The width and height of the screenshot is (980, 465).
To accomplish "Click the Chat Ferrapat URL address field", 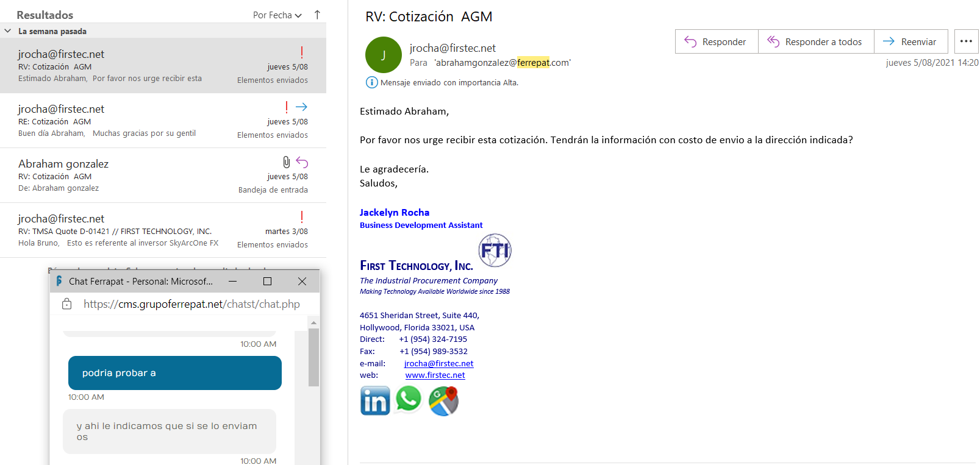I will (x=191, y=303).
